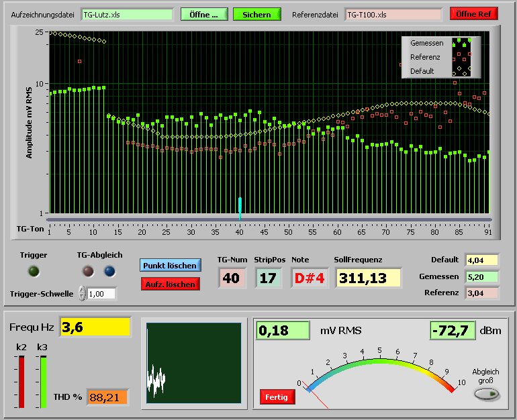Click the reddish TG-Abgleich LED
Image resolution: width=517 pixels, height=420 pixels.
click(x=88, y=271)
